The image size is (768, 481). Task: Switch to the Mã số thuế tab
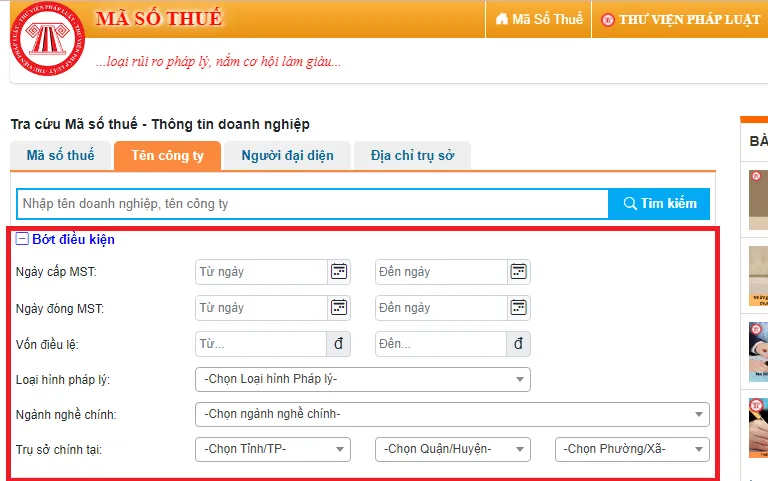click(x=61, y=155)
